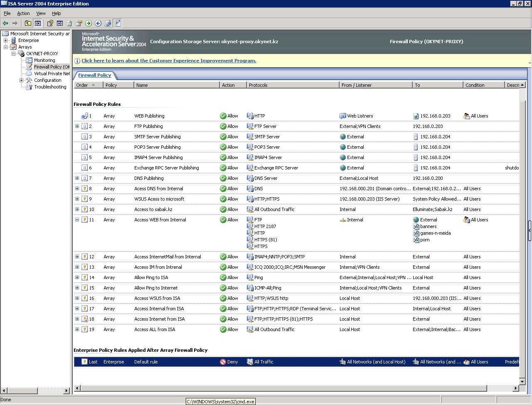Click the All Traffic protocol icon
This screenshot has width=532, height=405.
(250, 362)
